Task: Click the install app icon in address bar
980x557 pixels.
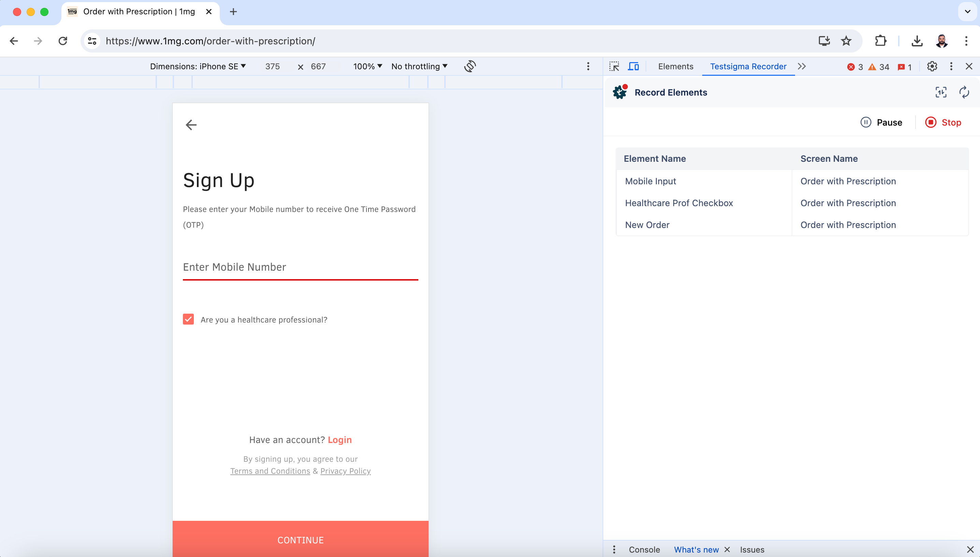Action: pos(824,41)
